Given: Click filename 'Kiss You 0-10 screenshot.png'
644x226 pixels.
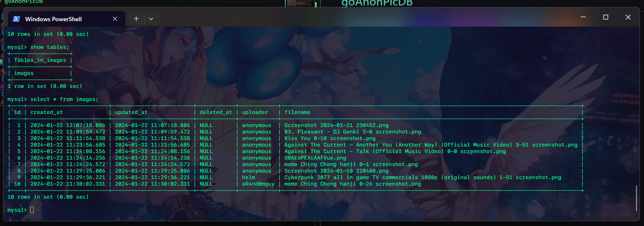Looking at the screenshot, I should [330, 138].
